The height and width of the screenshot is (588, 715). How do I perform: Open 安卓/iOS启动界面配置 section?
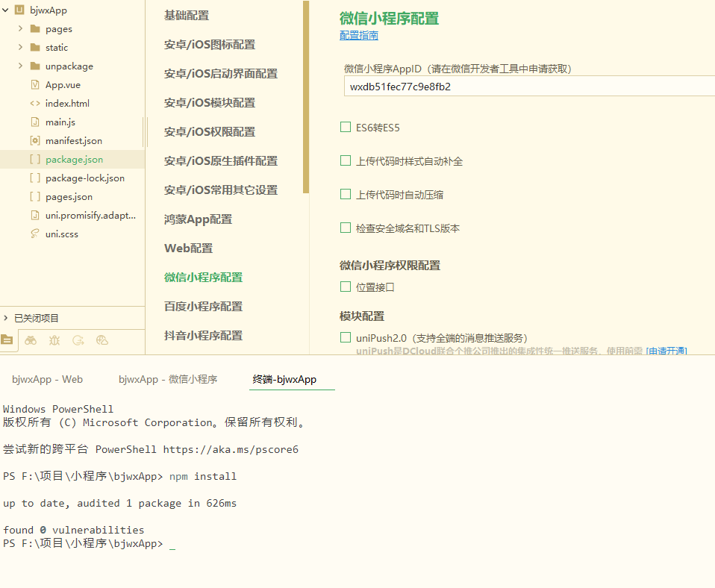point(221,74)
